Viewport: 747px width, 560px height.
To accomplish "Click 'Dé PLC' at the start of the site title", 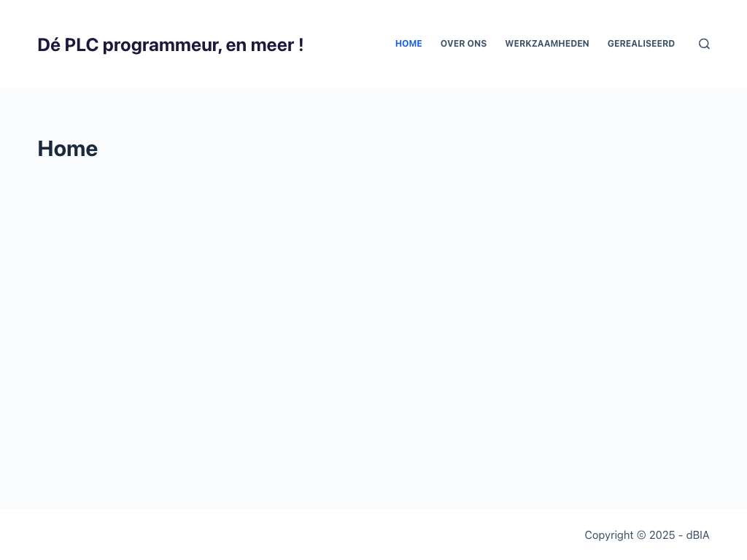I will [x=68, y=45].
